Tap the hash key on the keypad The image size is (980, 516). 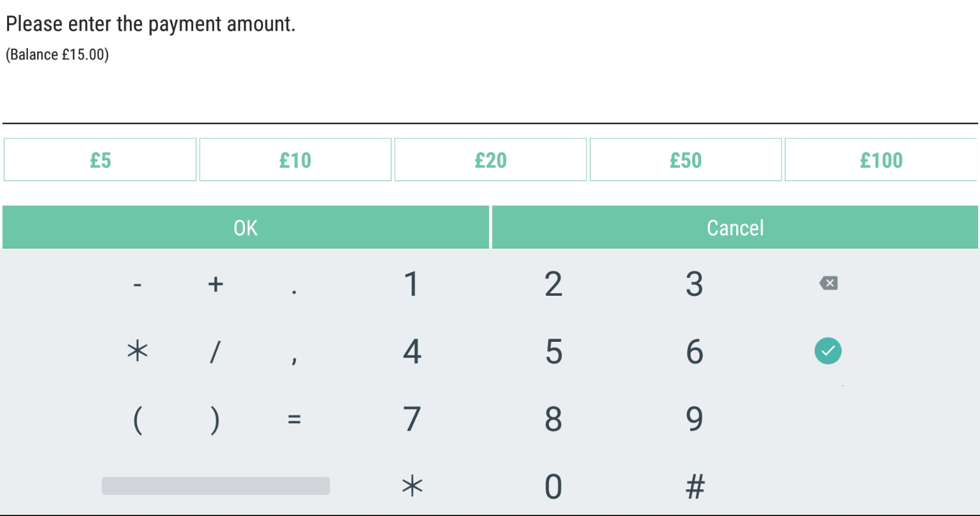point(694,485)
